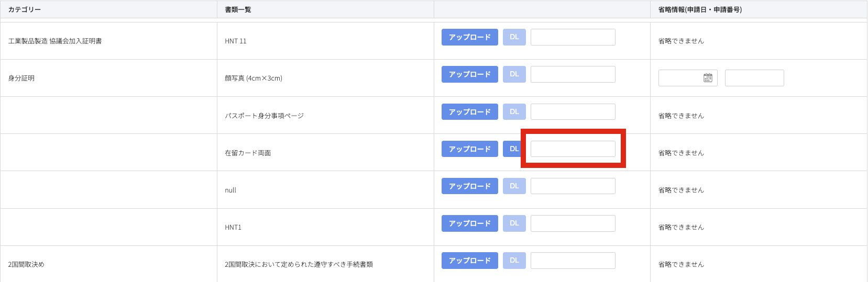
Task: Click DL button for 顔写真 row
Action: coord(514,74)
